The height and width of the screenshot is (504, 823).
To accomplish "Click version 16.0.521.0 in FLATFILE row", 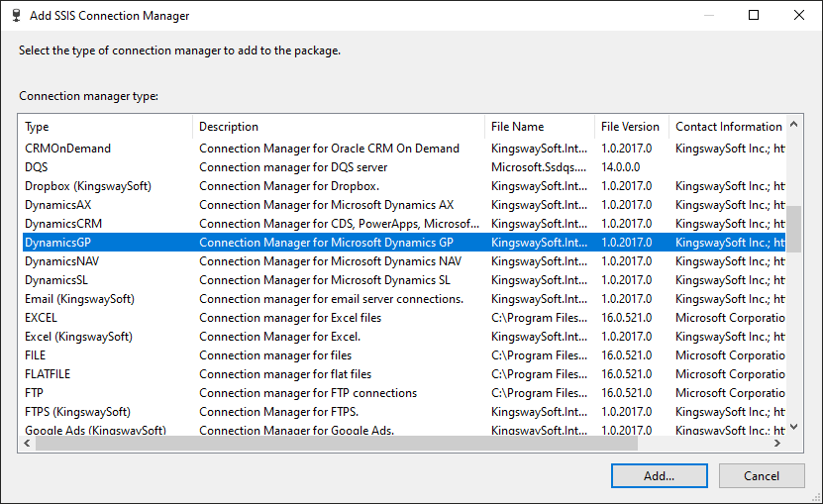I will tap(626, 374).
